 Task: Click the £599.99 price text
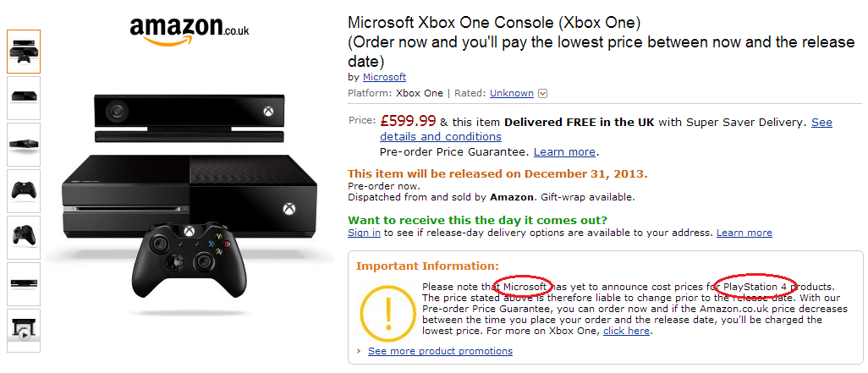point(408,122)
